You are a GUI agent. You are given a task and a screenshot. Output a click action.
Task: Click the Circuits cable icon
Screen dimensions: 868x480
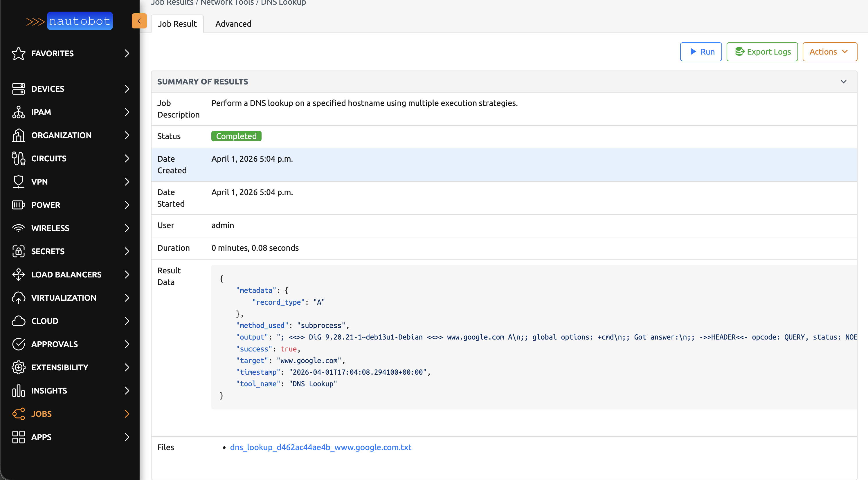pyautogui.click(x=18, y=158)
